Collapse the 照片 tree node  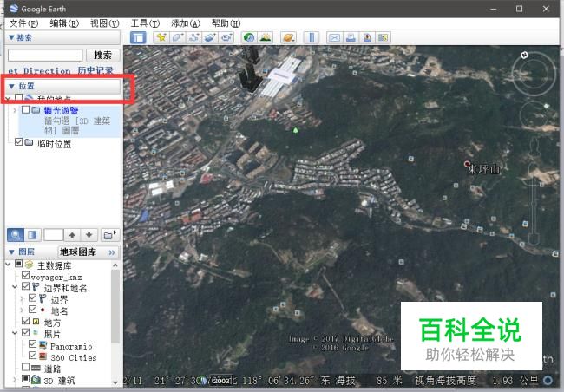tap(15, 333)
